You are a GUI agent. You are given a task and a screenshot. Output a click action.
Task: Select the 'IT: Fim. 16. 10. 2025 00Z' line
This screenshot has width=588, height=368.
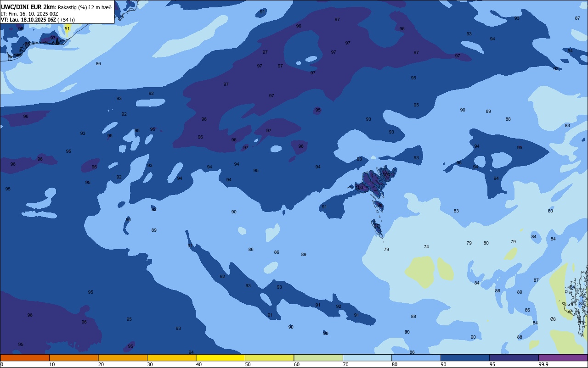coord(29,14)
